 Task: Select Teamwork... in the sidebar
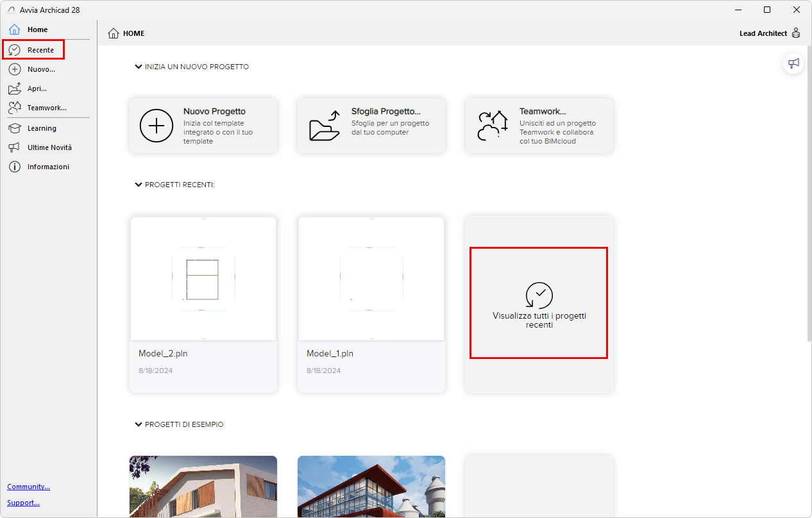click(48, 108)
